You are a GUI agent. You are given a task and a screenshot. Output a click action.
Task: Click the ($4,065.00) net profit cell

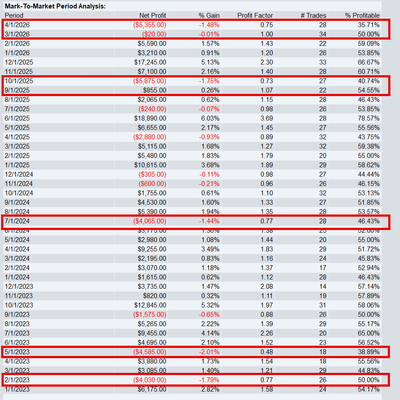(150, 221)
